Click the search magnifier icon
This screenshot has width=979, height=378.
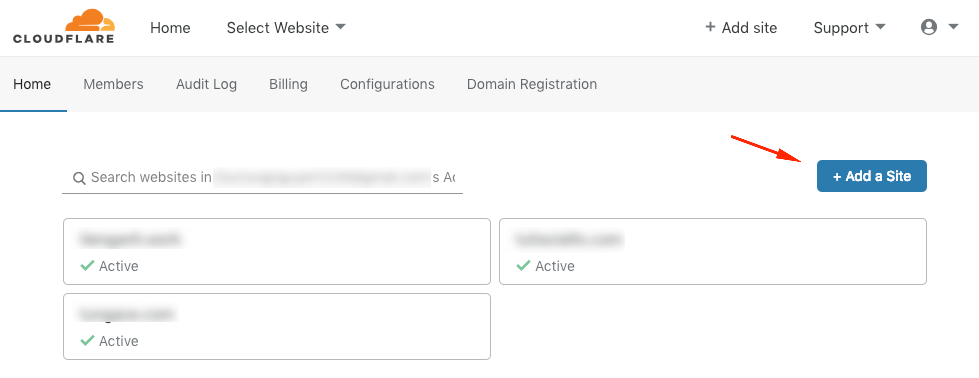click(79, 178)
